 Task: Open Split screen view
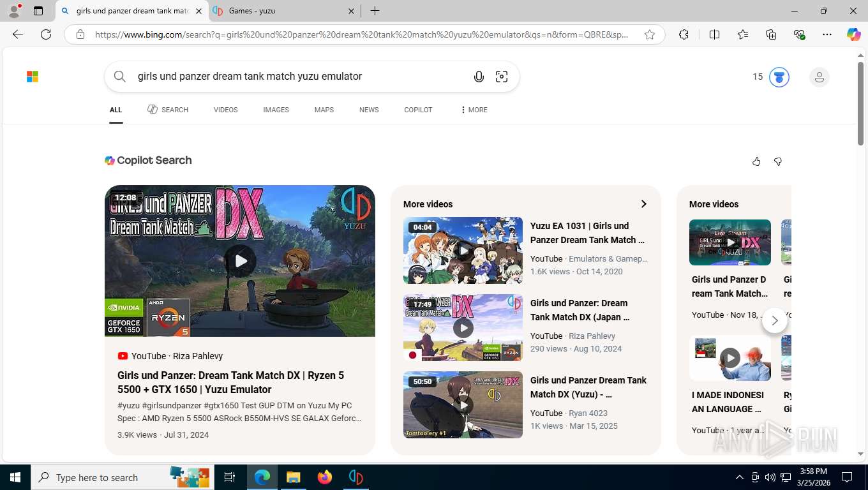[714, 34]
